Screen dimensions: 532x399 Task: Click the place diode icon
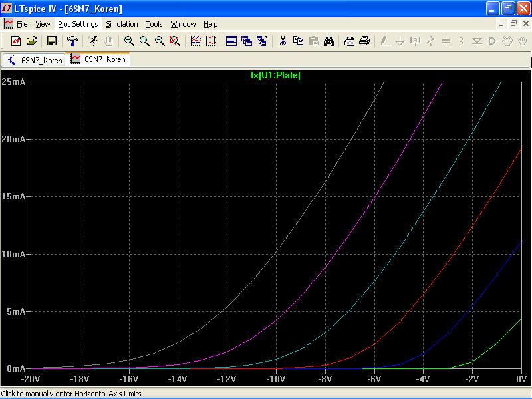pyautogui.click(x=477, y=41)
